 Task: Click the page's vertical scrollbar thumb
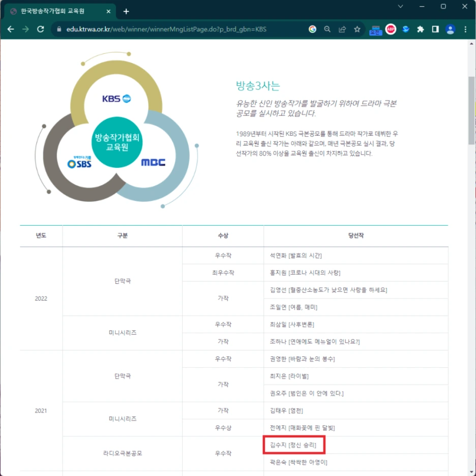(x=471, y=111)
